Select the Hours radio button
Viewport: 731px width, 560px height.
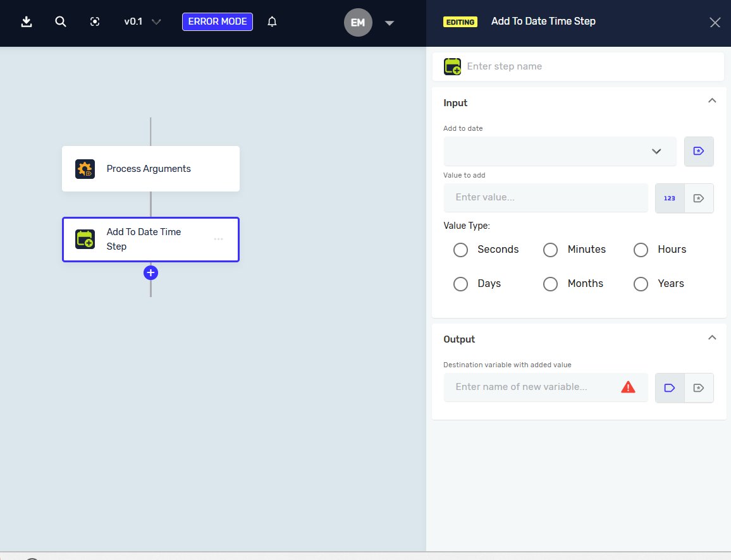click(x=641, y=250)
